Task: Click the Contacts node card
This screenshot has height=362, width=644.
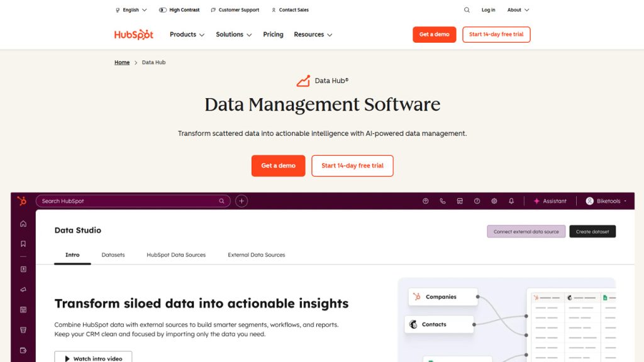Action: (x=439, y=324)
